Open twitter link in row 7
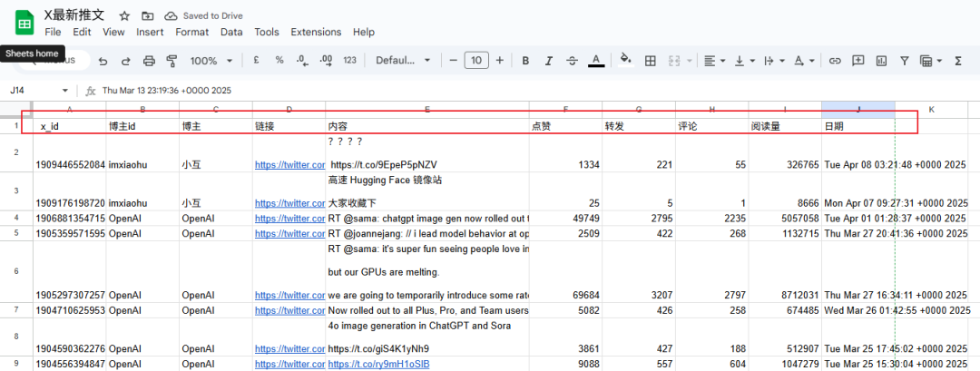 [289, 310]
